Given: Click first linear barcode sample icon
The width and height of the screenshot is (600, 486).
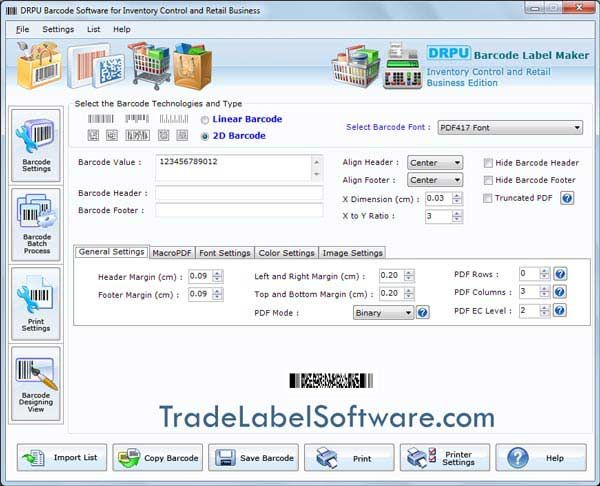Looking at the screenshot, I should (101, 119).
